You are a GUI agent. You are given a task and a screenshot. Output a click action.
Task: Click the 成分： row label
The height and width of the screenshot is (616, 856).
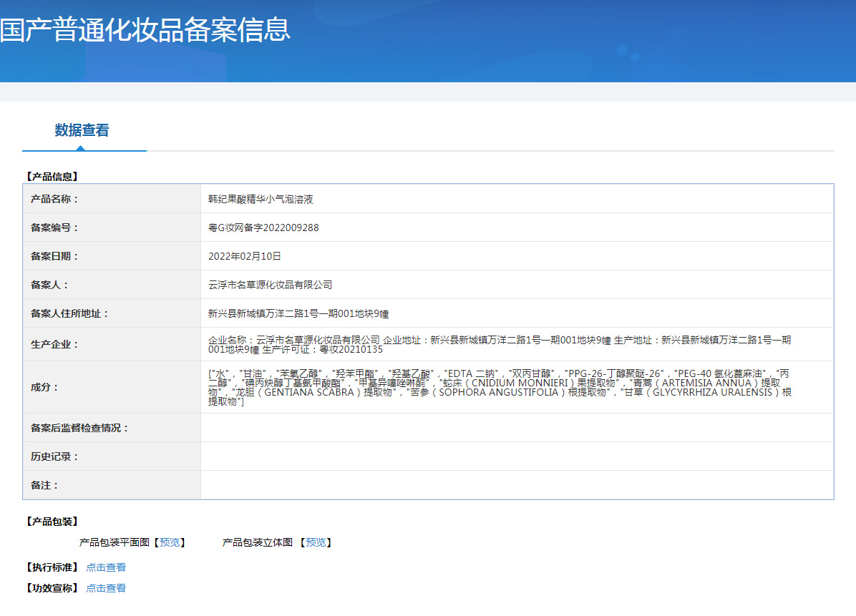tap(45, 387)
